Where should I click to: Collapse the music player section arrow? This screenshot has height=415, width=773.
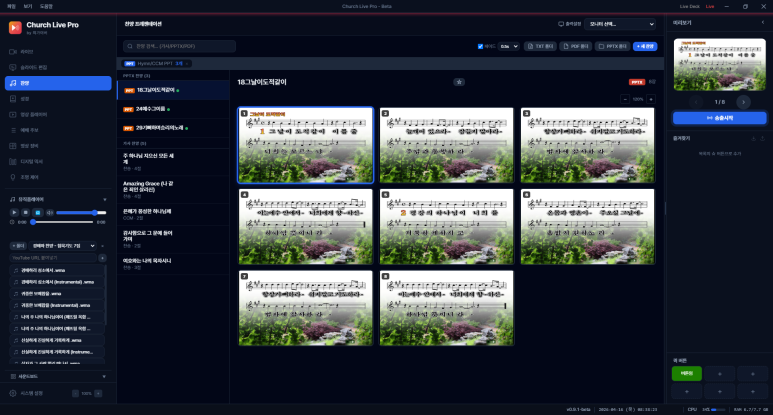(105, 200)
